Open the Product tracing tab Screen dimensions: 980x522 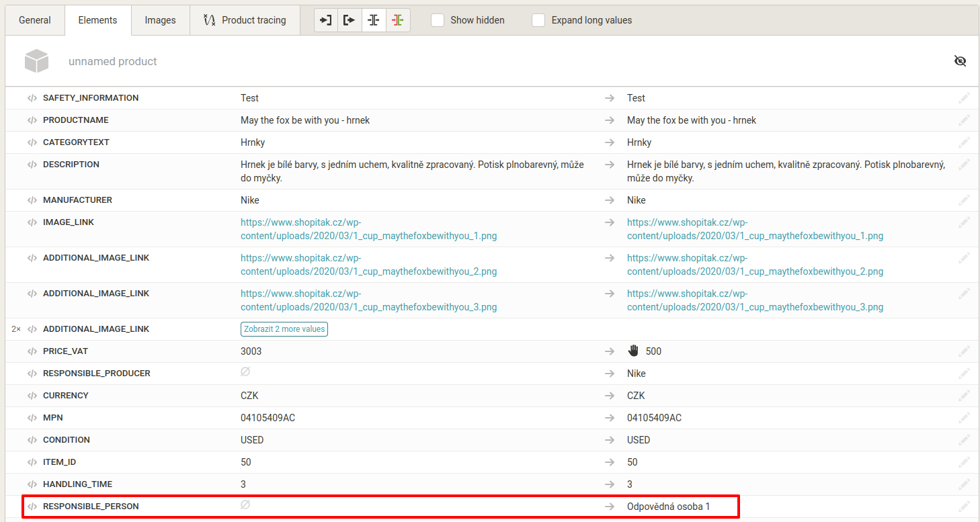coord(245,20)
